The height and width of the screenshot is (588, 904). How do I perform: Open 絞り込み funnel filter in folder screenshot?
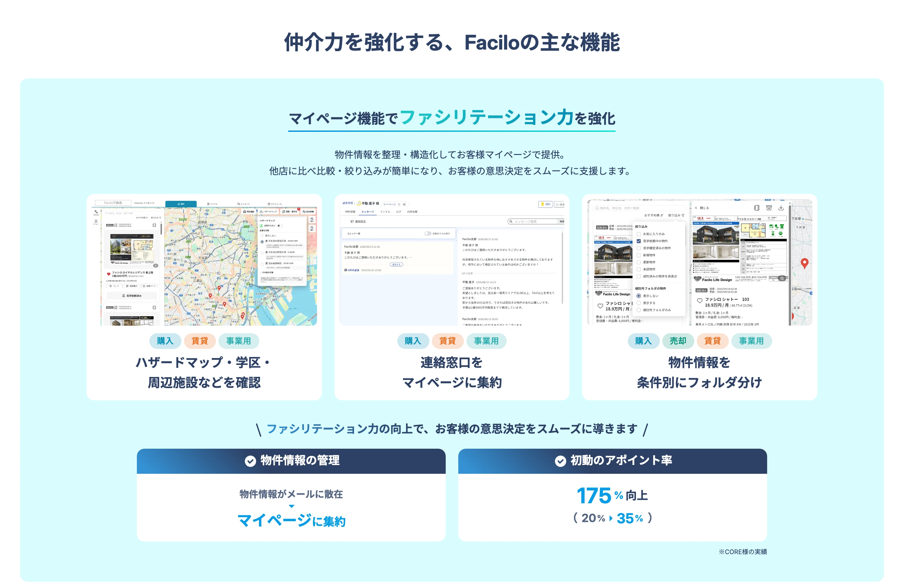[x=676, y=215]
